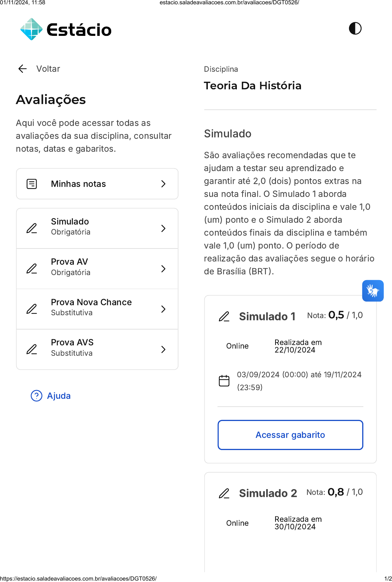Click pencil icon next to Prova AV
Image resolution: width=392 pixels, height=582 pixels.
pos(32,269)
